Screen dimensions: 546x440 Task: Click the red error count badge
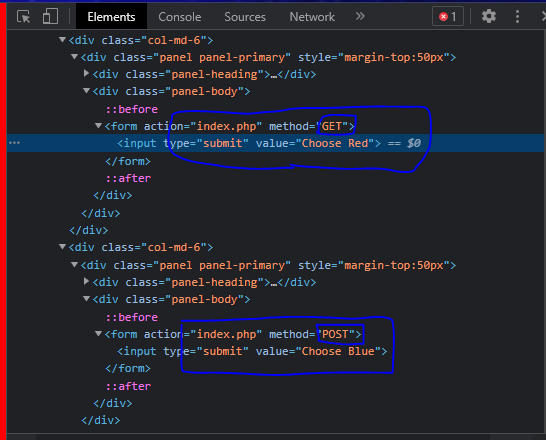coord(448,16)
